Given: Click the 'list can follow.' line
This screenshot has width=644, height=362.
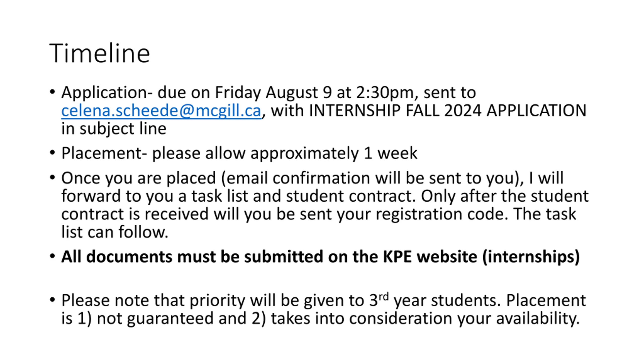Looking at the screenshot, I should (x=115, y=232).
